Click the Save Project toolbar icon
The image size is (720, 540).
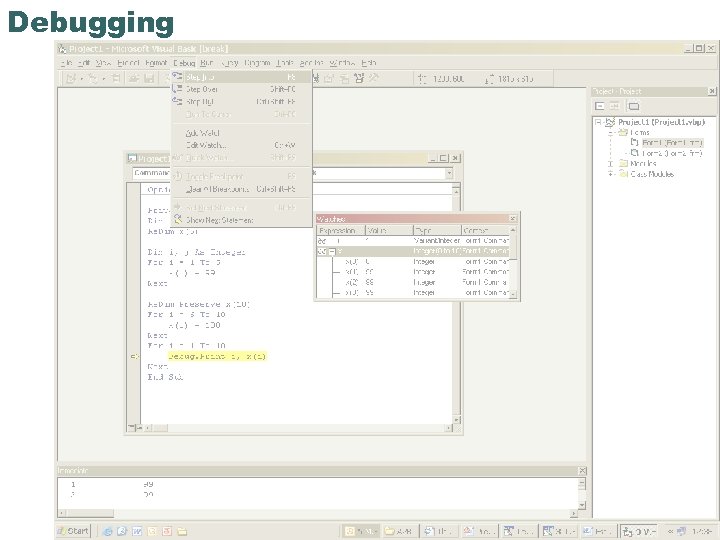[x=149, y=79]
